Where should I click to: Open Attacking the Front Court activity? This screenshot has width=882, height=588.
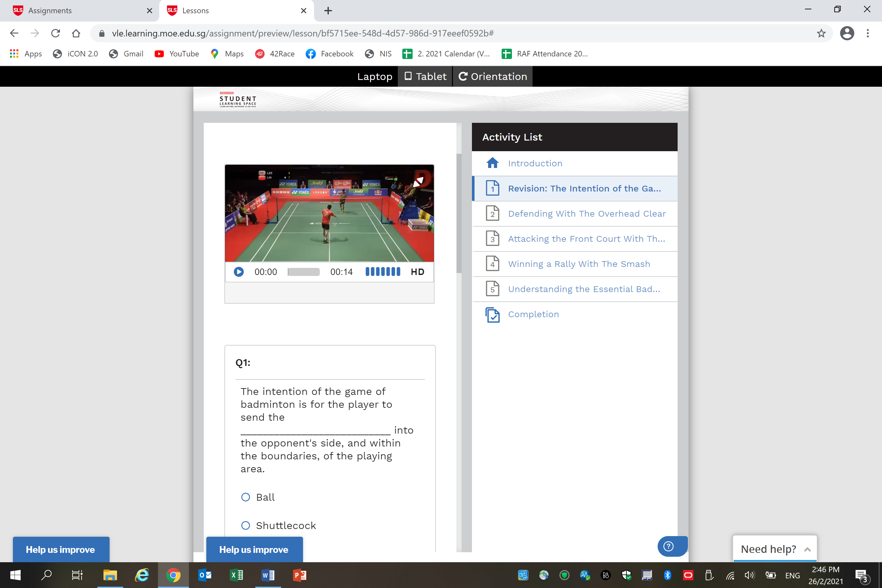(574, 239)
